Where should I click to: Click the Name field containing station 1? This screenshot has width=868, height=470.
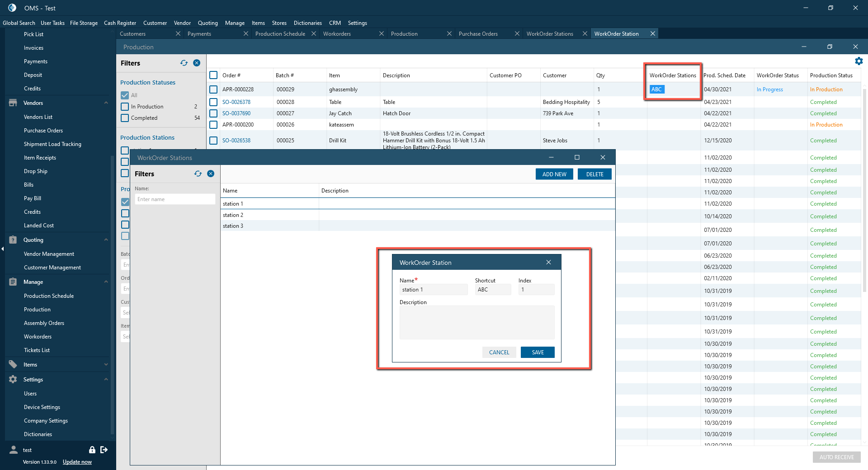pos(434,290)
